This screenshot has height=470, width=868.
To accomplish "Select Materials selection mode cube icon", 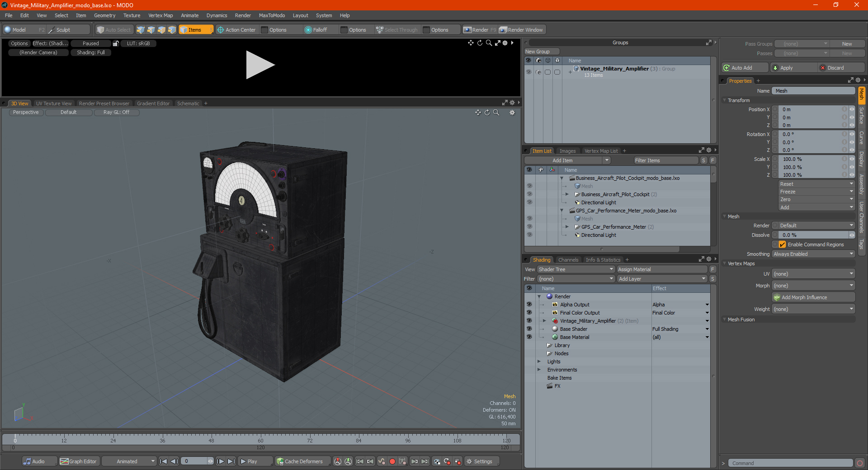I will [x=172, y=30].
